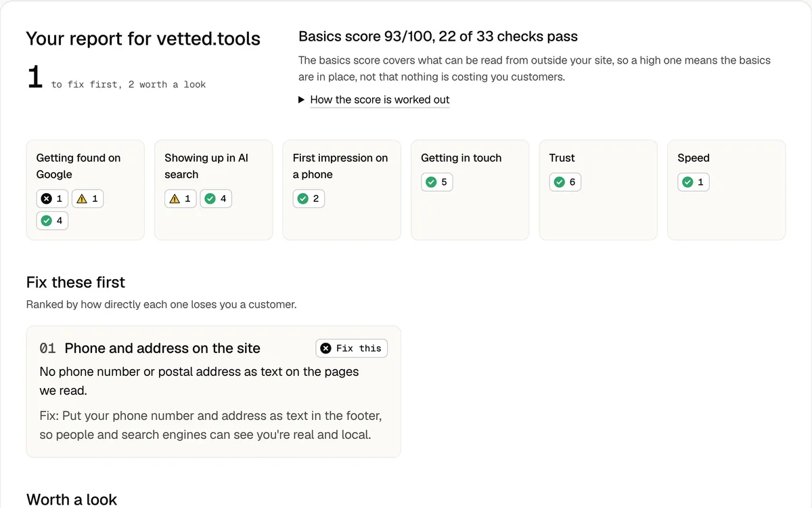Click the disclosure triangle before 'How the score'
The width and height of the screenshot is (812, 508).
click(x=302, y=100)
